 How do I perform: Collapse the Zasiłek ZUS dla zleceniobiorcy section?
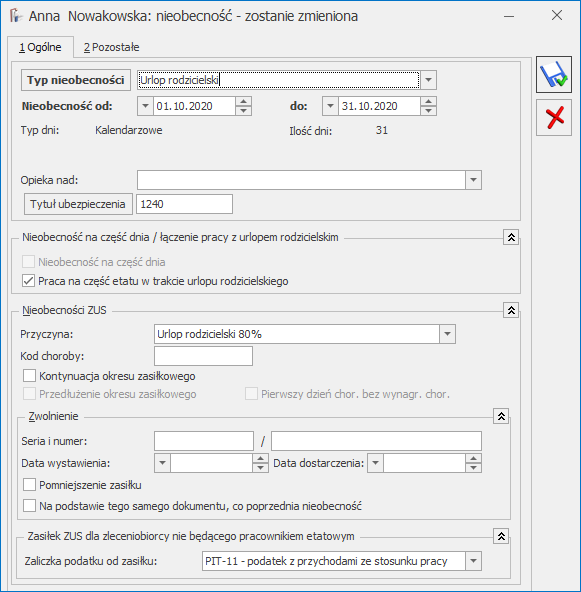point(501,536)
